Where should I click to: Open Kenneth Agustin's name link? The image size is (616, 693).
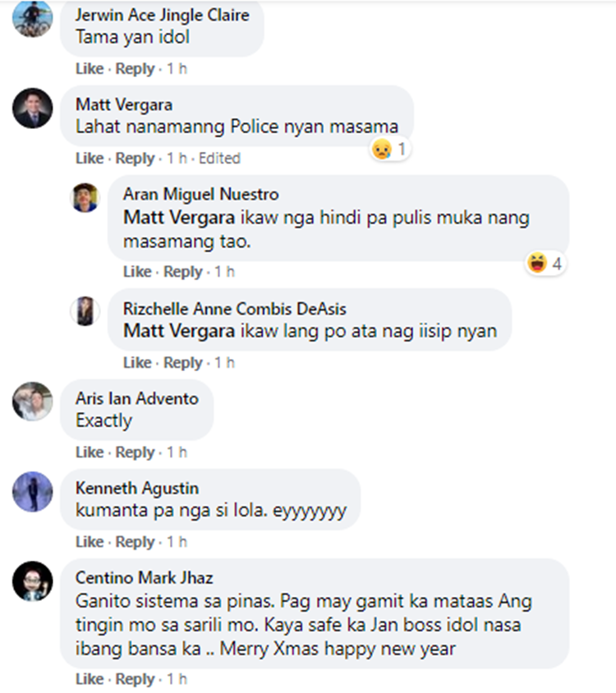[137, 488]
